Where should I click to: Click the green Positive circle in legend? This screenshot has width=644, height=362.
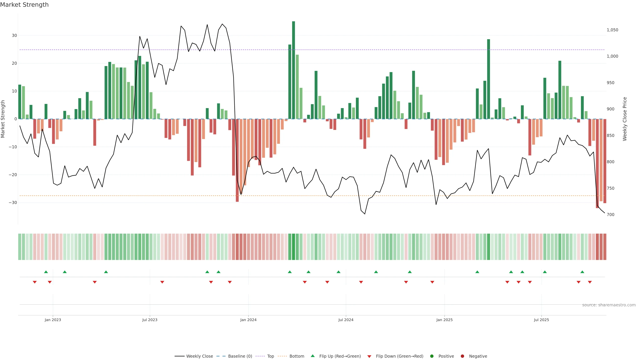432,356
